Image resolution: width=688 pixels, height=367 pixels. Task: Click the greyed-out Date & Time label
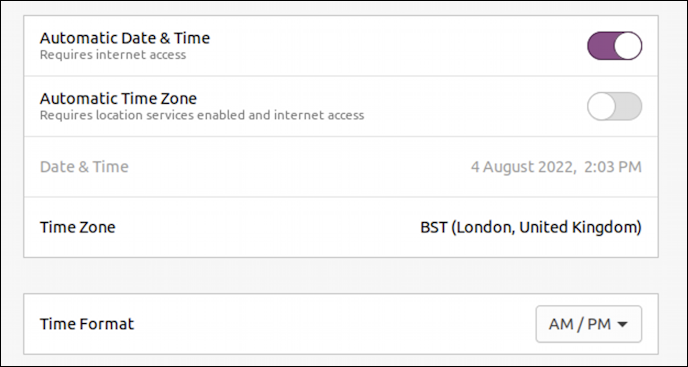(84, 167)
